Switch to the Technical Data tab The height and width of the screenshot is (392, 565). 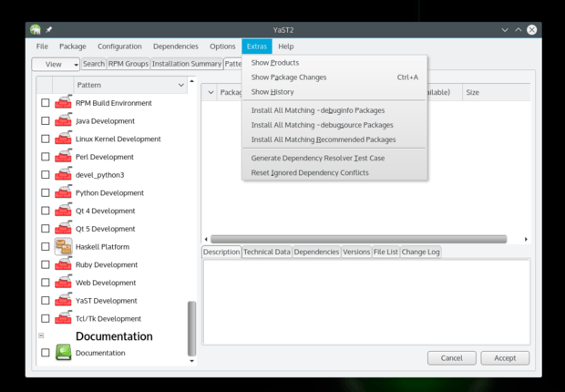[267, 252]
